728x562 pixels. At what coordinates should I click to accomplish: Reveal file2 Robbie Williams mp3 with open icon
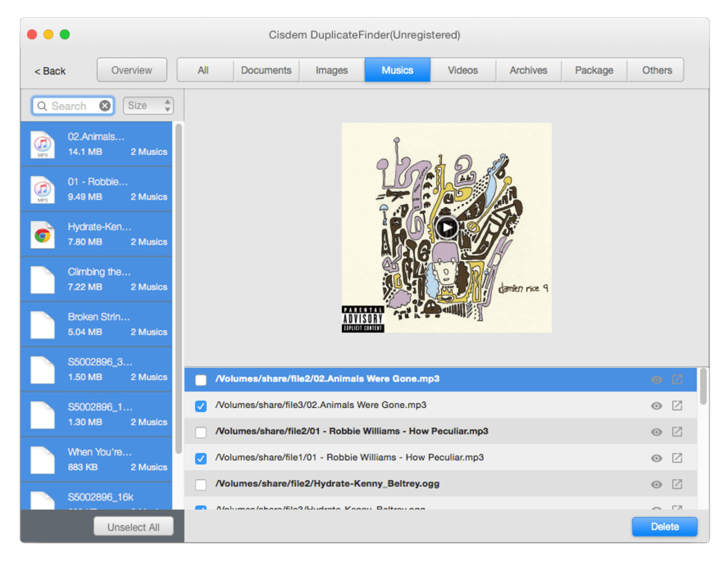pos(677,431)
